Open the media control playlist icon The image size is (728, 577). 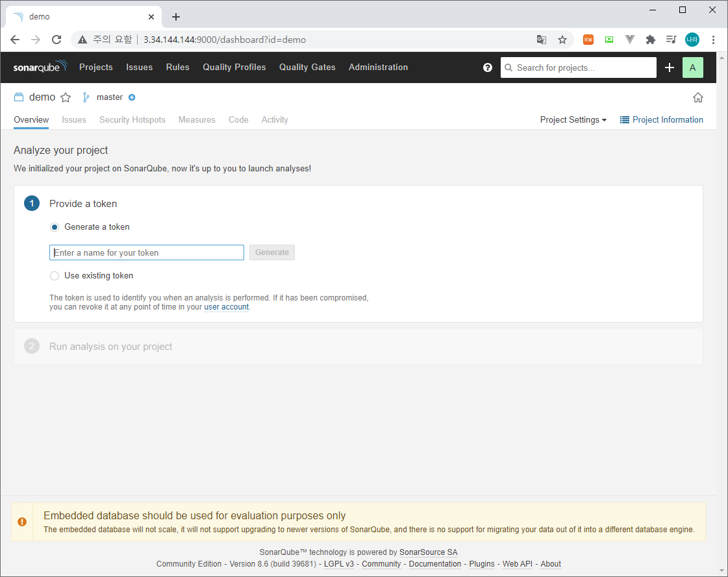pos(671,40)
